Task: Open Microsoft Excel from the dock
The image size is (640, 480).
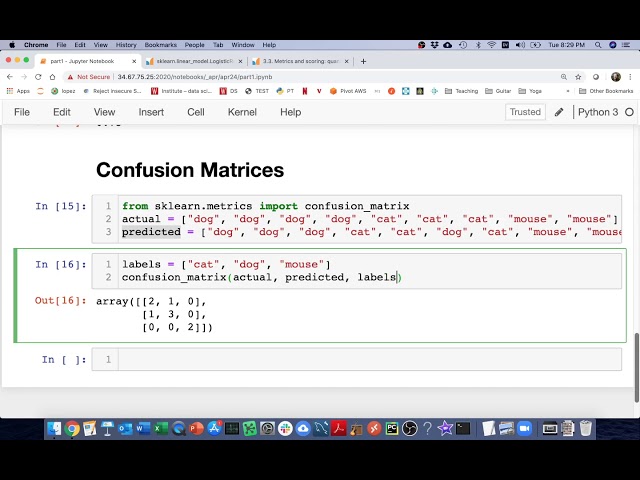Action: tap(160, 429)
